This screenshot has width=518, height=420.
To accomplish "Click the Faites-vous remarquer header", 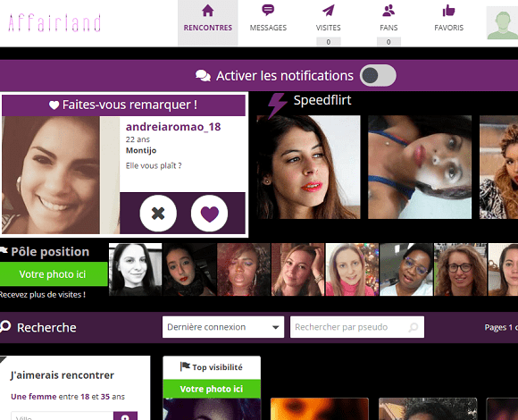I will coord(123,105).
